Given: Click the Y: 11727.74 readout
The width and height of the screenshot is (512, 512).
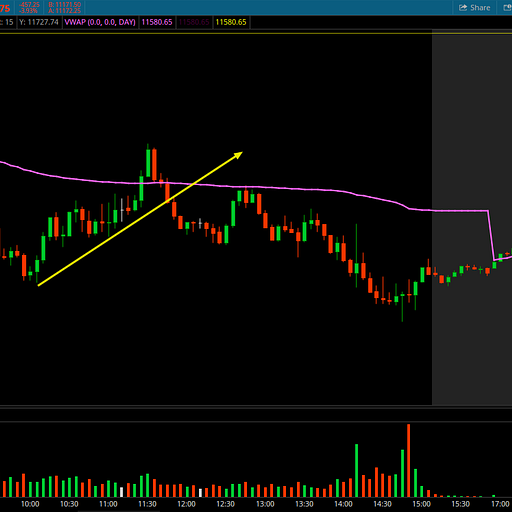Looking at the screenshot, I should pyautogui.click(x=39, y=22).
